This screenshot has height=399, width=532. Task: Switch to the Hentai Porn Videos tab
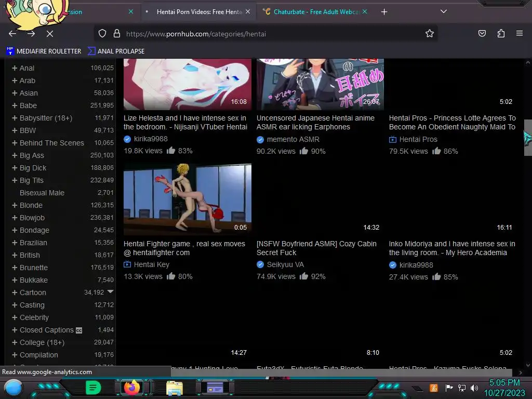(x=199, y=12)
